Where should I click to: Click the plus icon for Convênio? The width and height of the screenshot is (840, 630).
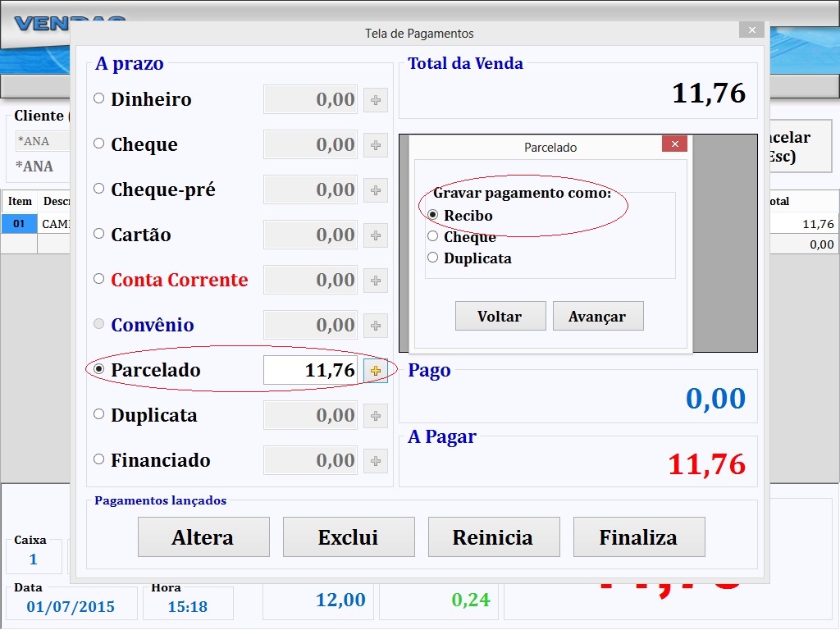376,325
